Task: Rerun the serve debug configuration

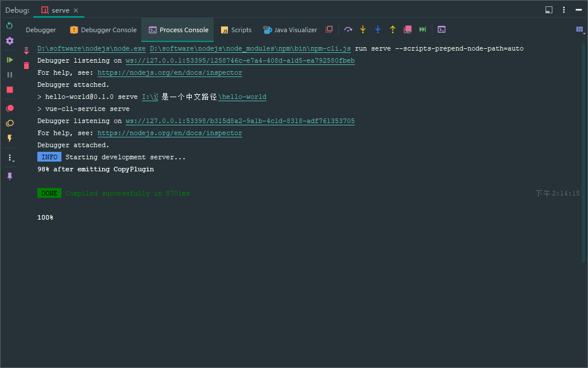Action: point(10,25)
